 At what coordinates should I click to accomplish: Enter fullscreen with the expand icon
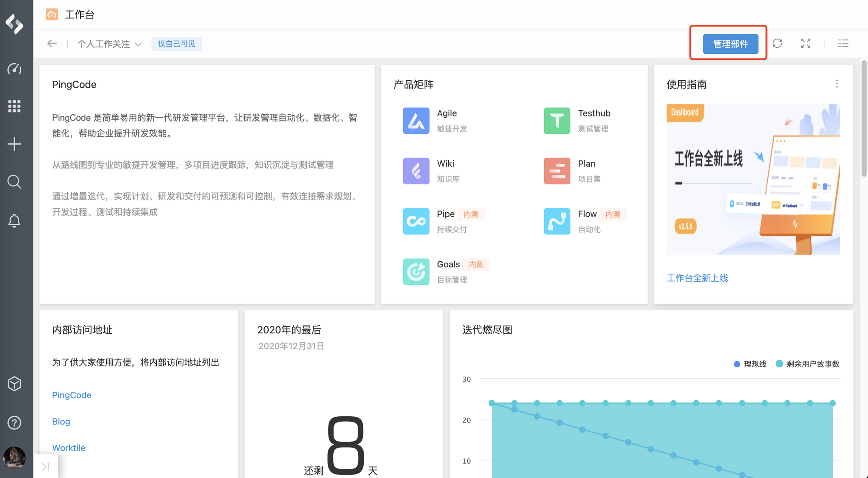click(x=806, y=43)
